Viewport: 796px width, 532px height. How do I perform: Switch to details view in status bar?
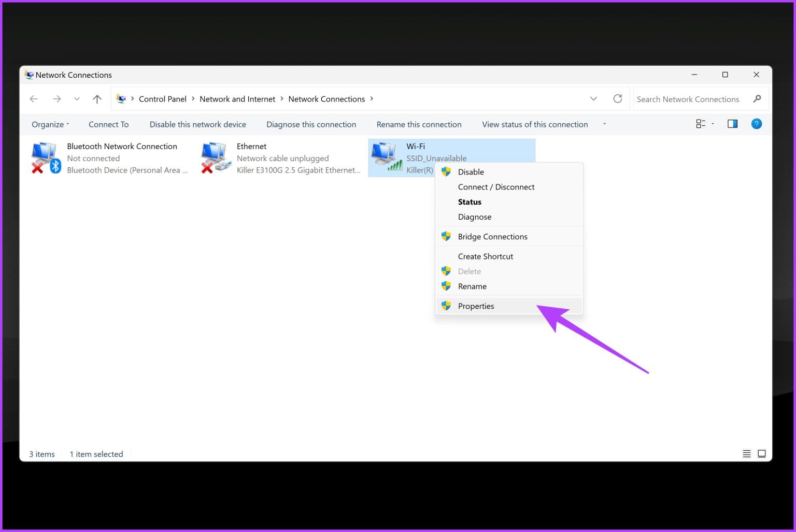pos(747,453)
